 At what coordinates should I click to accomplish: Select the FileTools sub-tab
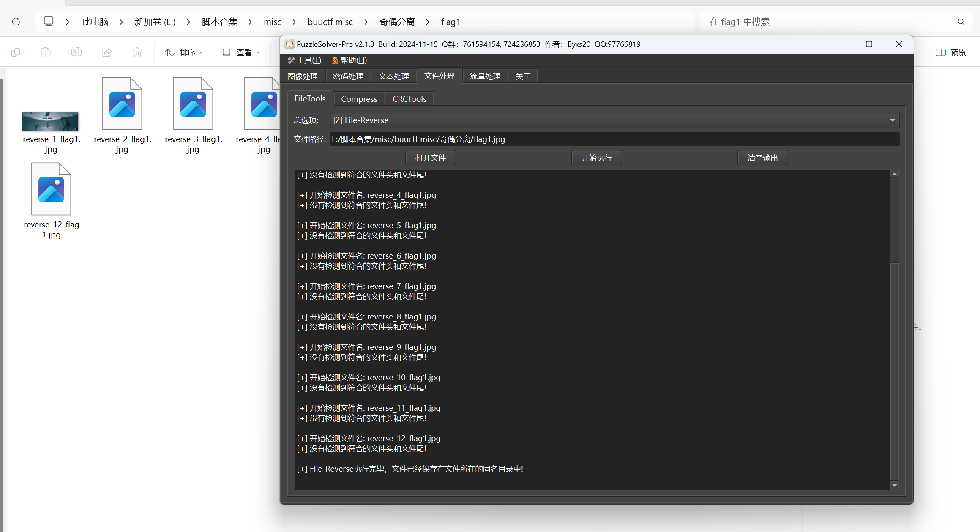tap(310, 98)
